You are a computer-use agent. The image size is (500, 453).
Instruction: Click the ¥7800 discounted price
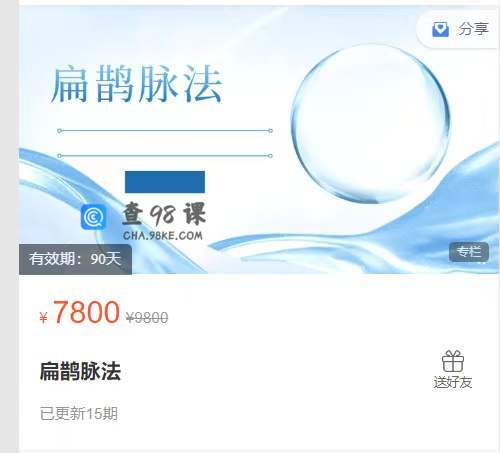(80, 312)
